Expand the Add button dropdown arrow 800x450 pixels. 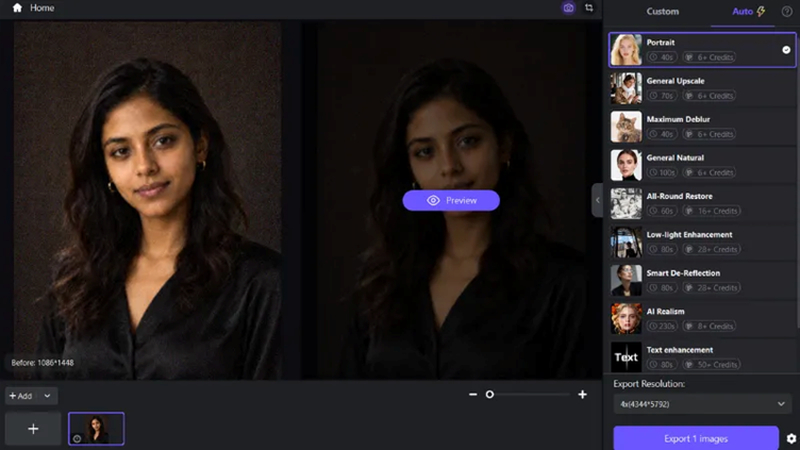(47, 396)
